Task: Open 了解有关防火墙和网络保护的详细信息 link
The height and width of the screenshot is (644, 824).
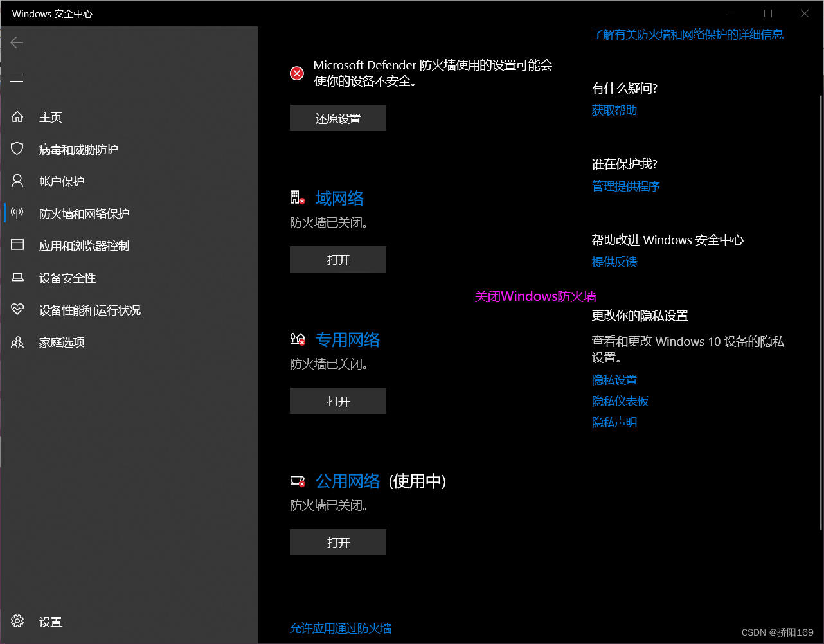Action: coord(688,34)
